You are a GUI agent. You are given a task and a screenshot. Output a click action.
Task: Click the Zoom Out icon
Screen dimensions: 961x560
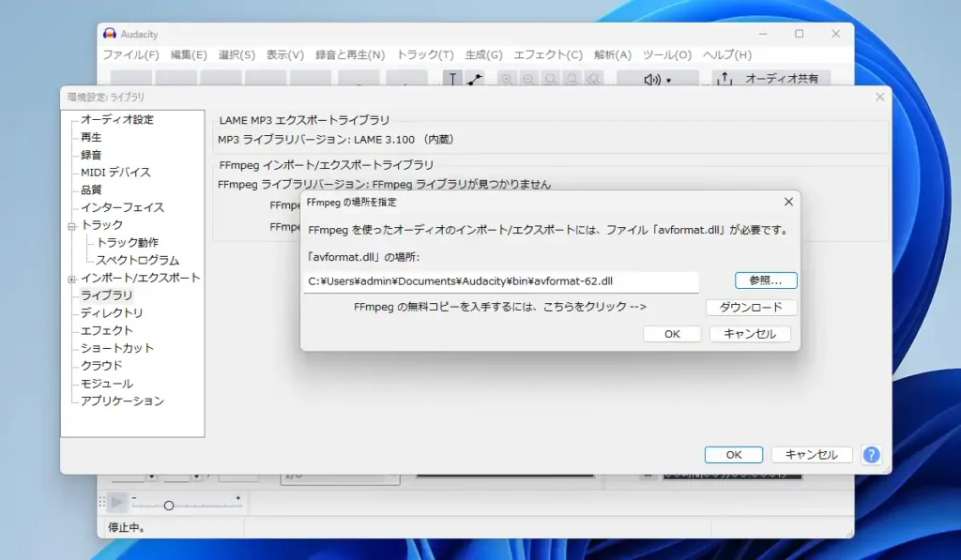click(x=529, y=79)
